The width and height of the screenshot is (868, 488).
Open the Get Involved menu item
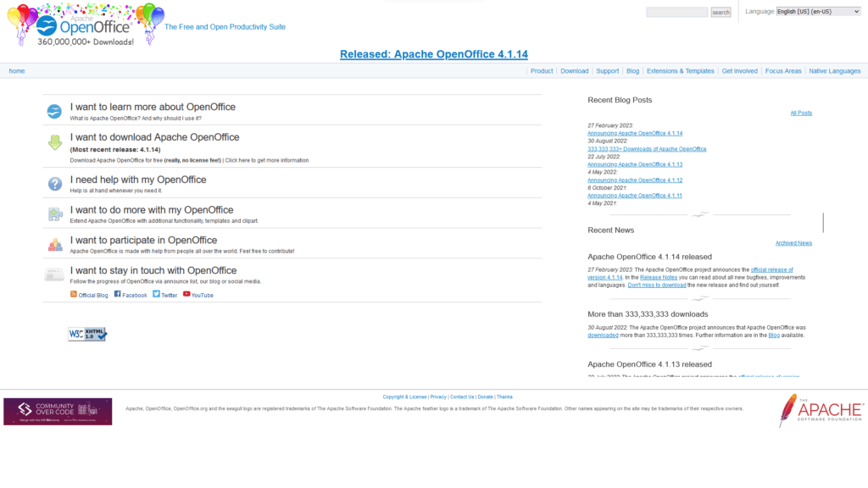[x=739, y=71]
